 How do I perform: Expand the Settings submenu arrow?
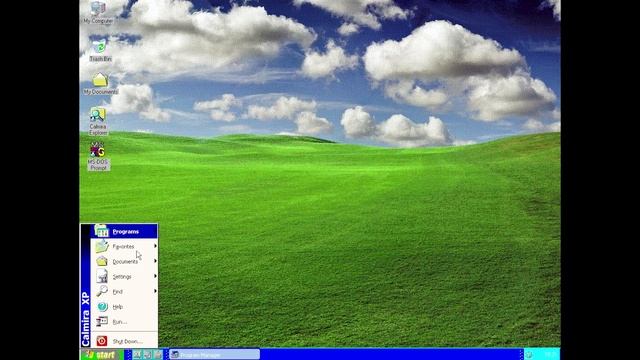point(155,276)
